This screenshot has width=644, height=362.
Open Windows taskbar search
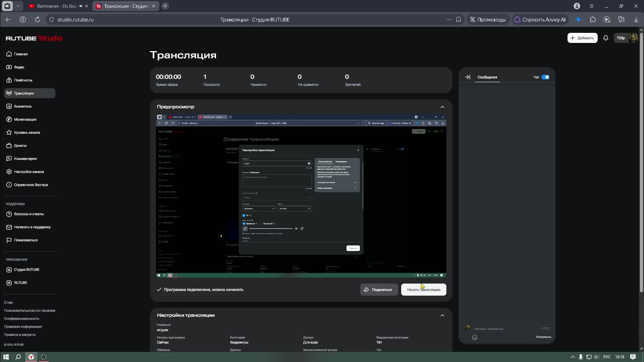tap(18, 357)
